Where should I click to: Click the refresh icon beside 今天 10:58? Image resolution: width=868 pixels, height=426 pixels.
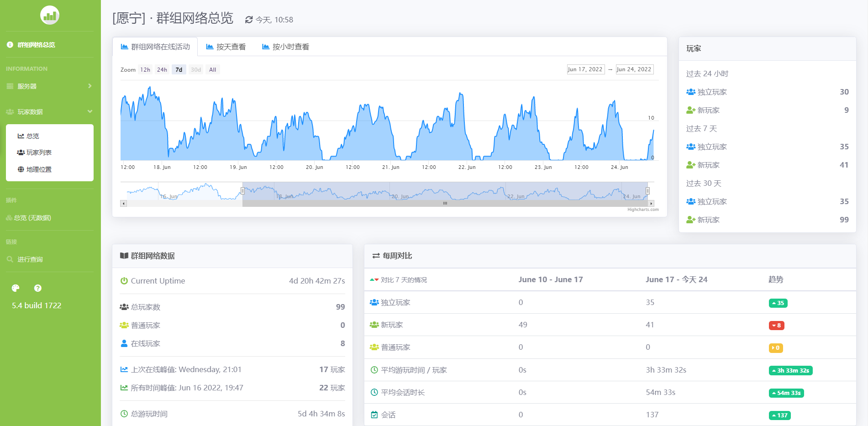(249, 20)
